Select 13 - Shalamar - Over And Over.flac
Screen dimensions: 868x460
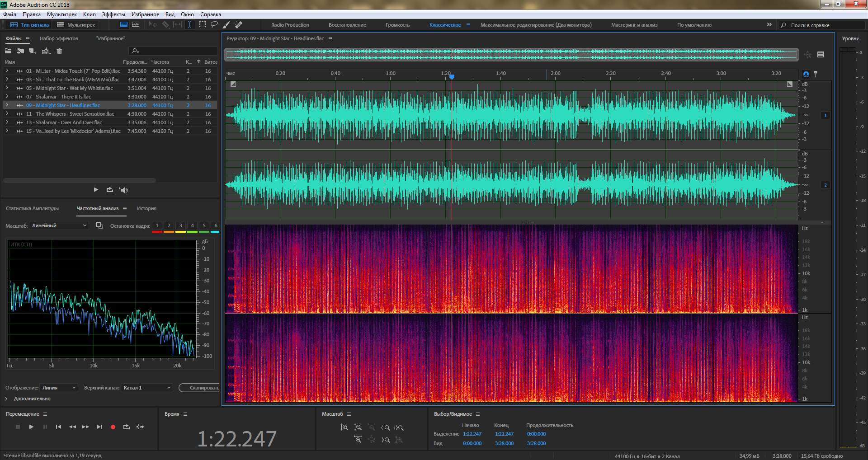click(110, 122)
